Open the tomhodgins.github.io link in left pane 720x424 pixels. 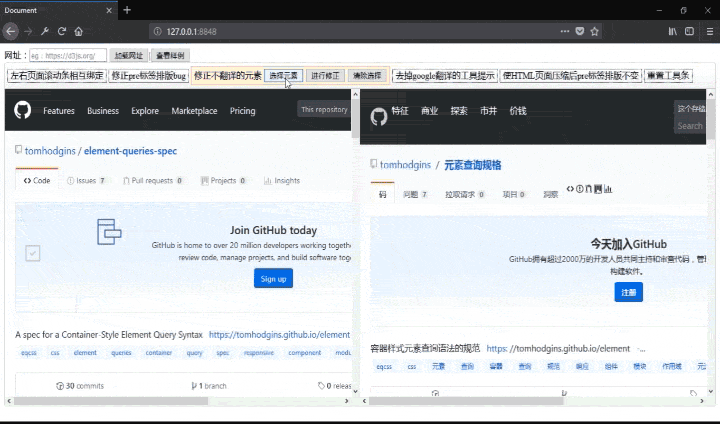[279, 334]
